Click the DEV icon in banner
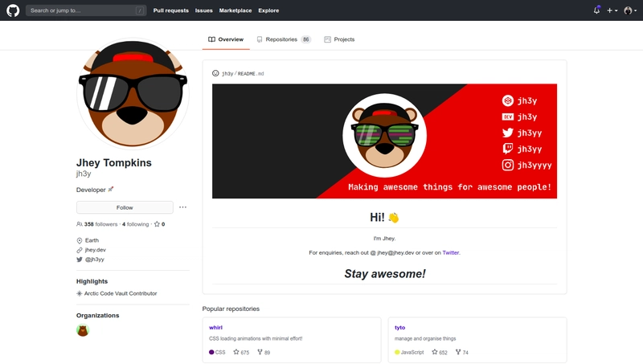Image resolution: width=643 pixels, height=364 pixels. click(x=508, y=117)
